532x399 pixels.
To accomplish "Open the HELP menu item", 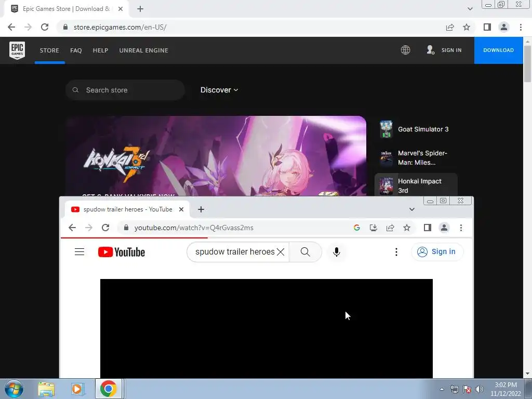I will 100,50.
